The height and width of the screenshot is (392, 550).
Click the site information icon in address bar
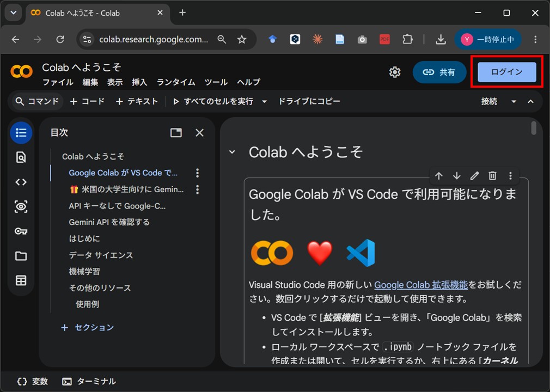(87, 39)
